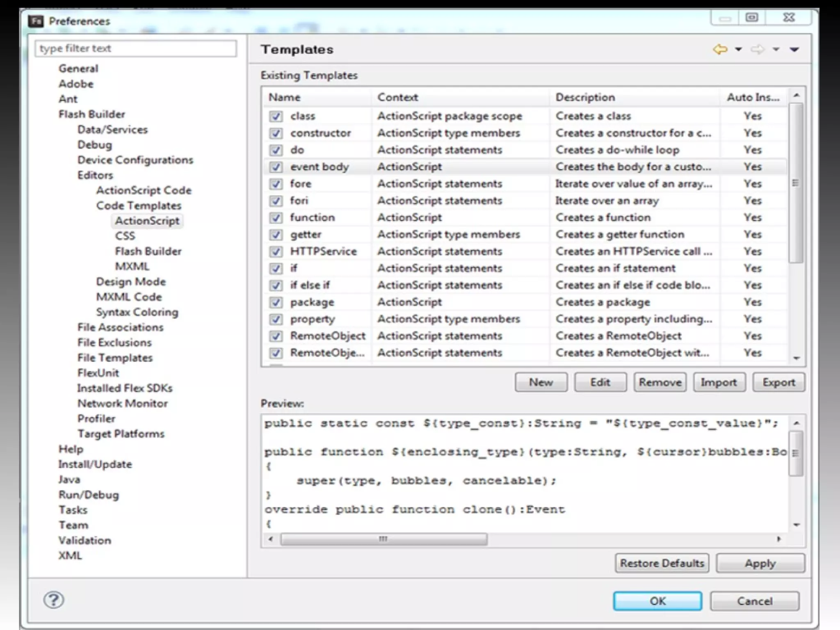Click the type filter text field
The image size is (840, 630).
click(x=135, y=48)
